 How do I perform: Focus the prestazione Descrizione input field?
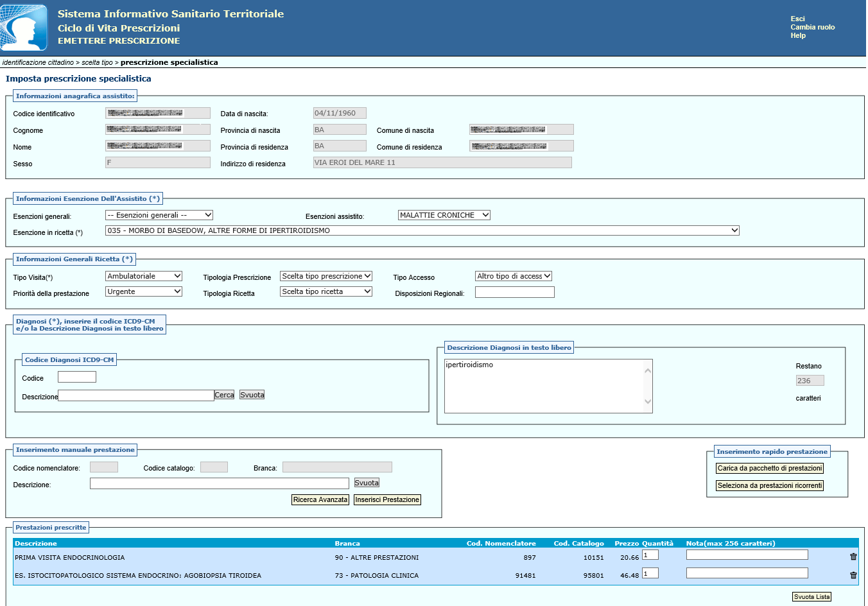[220, 483]
